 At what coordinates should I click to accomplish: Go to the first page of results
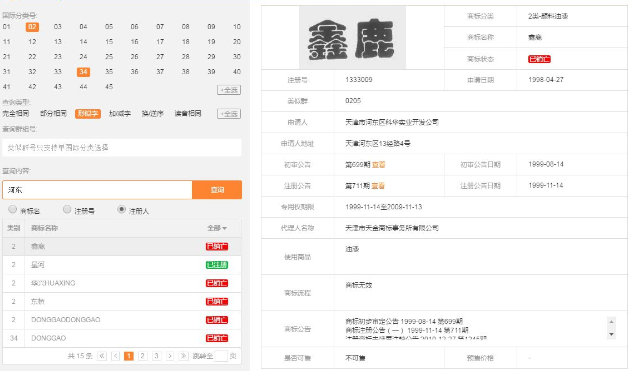click(x=102, y=356)
